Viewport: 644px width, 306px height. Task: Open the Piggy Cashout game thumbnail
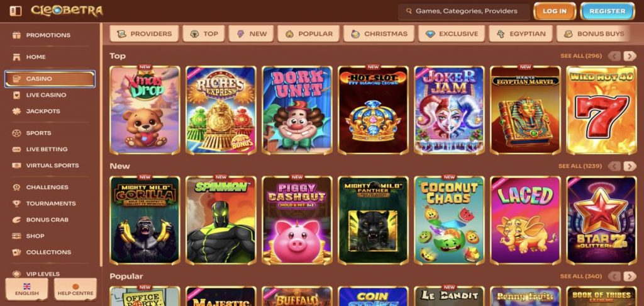pos(297,220)
